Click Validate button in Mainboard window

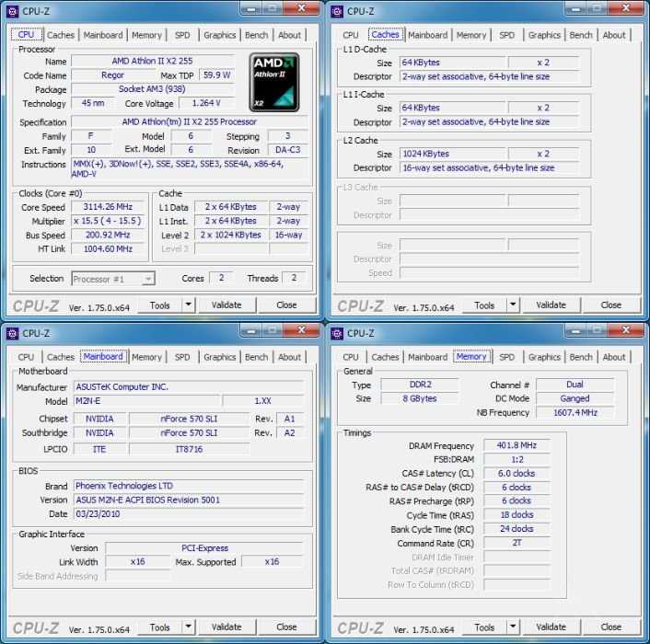pyautogui.click(x=226, y=627)
